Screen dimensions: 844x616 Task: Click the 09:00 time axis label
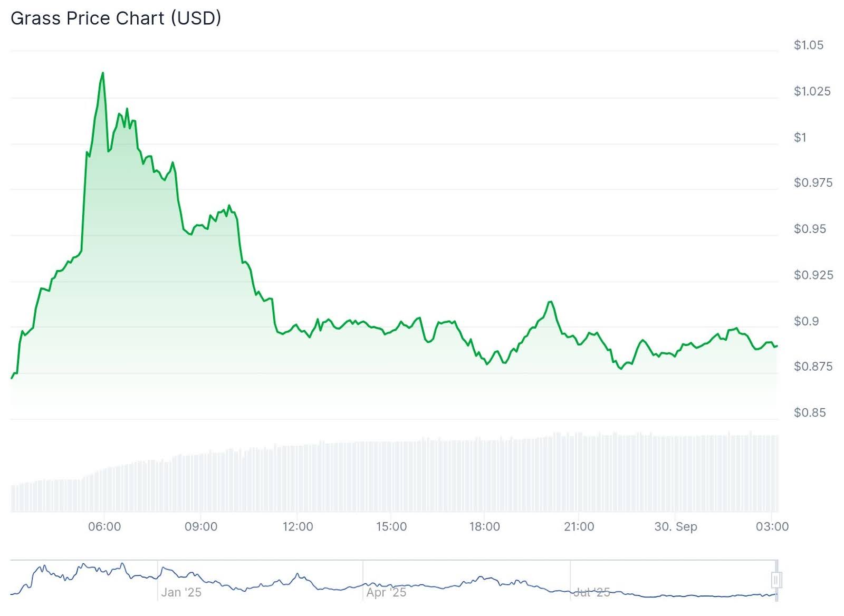(x=201, y=526)
